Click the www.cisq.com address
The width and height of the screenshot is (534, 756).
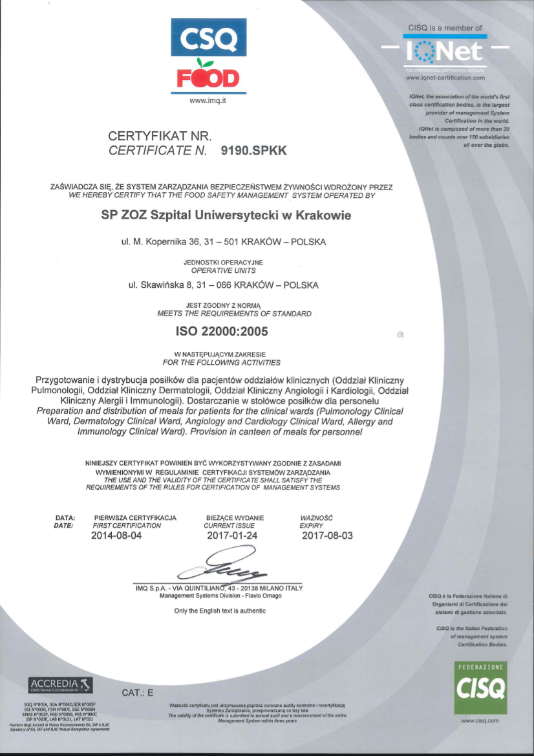tap(480, 721)
